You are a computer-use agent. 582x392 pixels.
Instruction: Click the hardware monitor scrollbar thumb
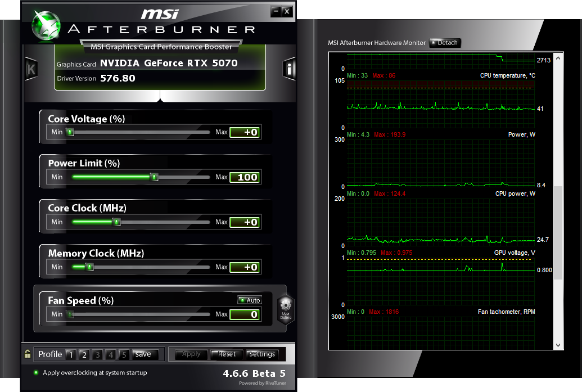point(558,232)
